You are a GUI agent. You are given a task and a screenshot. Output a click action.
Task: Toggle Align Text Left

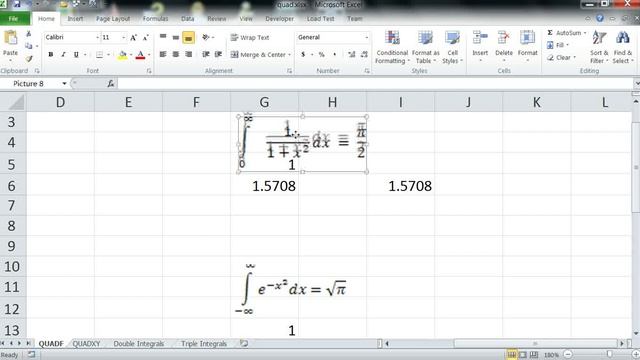(x=163, y=54)
